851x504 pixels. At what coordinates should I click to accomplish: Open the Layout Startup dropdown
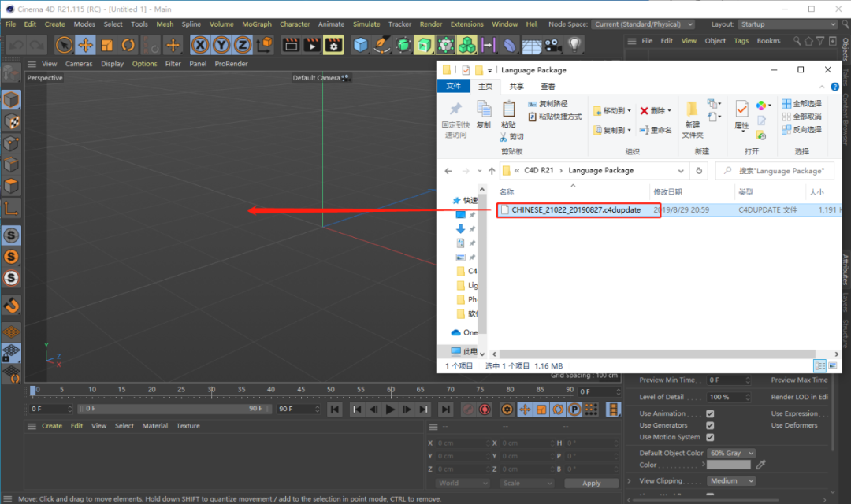click(x=788, y=24)
